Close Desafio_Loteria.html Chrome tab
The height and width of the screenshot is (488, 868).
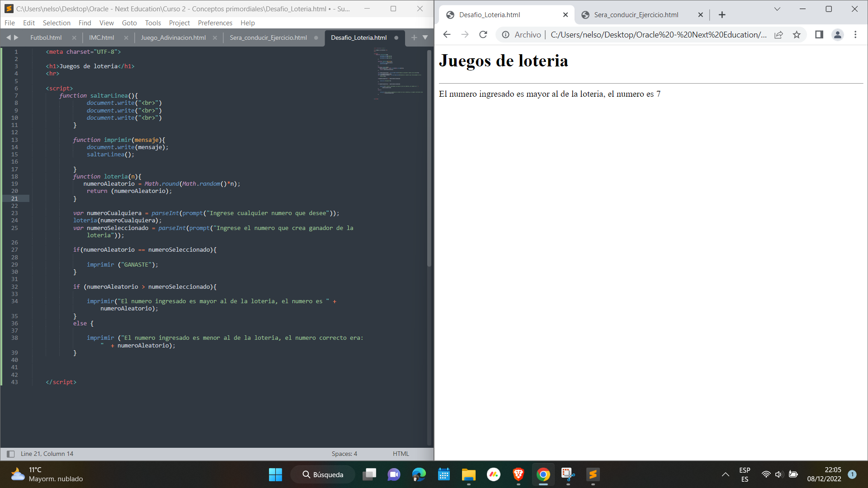565,15
